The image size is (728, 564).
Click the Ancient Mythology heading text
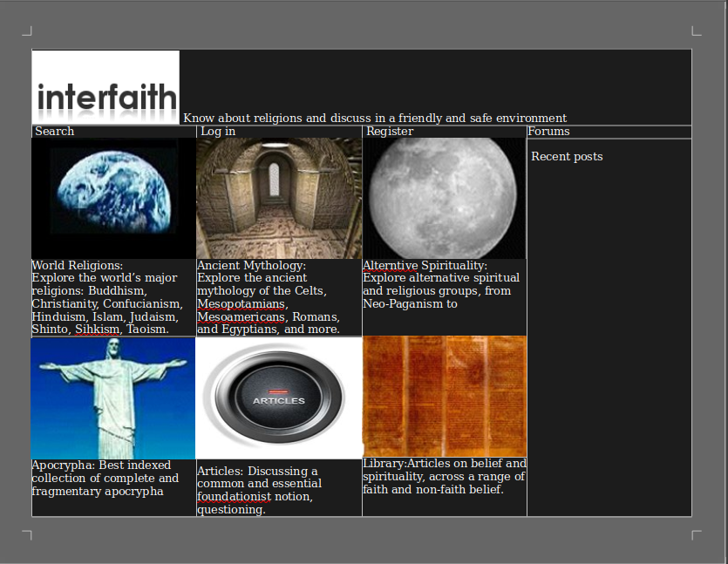point(251,265)
